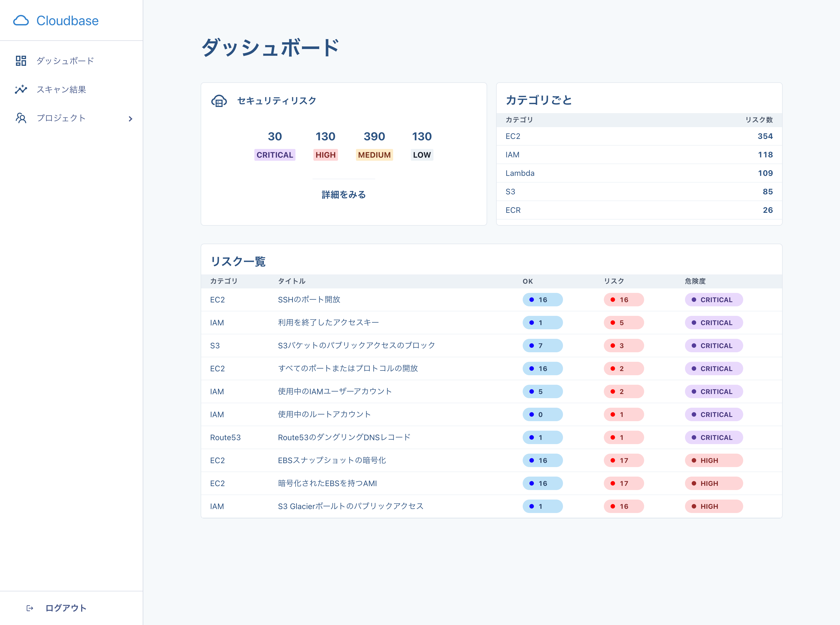Click the Cloudbase cloud logo icon
840x625 pixels.
tap(21, 20)
